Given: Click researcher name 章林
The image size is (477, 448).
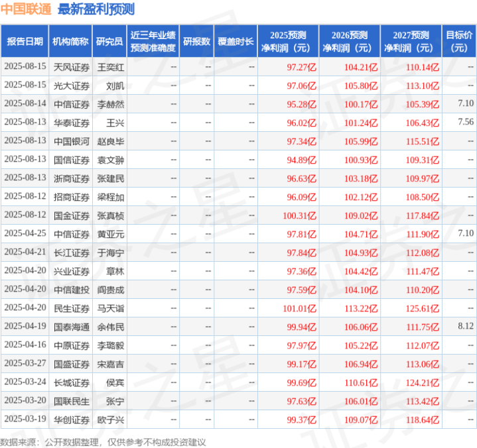Looking at the screenshot, I should tap(115, 272).
